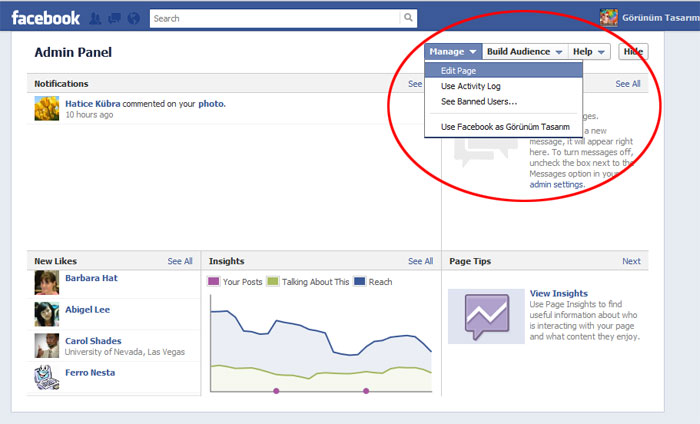700x424 pixels.
Task: Open Barbara Hat's profile
Action: [92, 278]
